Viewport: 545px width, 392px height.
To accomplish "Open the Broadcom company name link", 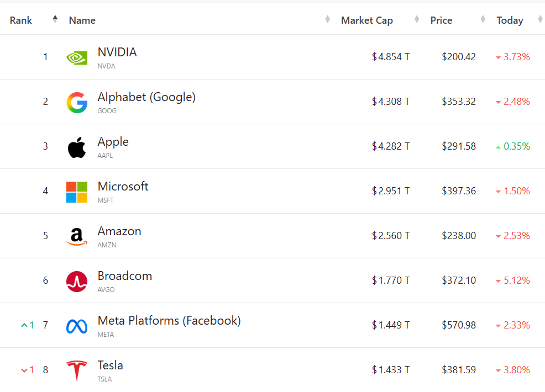I will 125,276.
